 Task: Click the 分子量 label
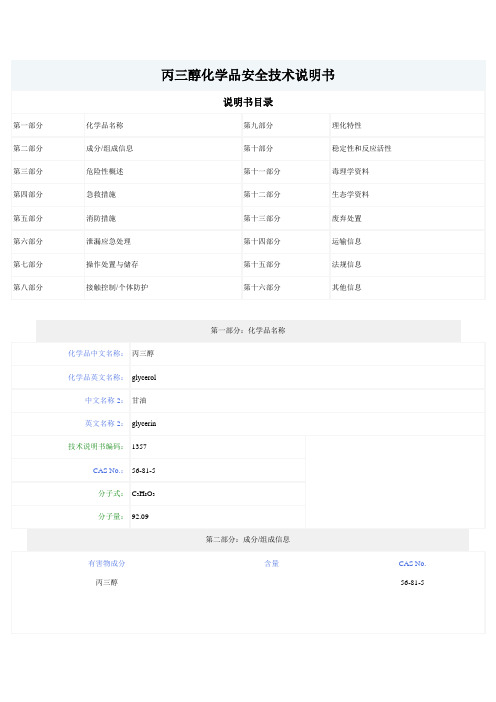point(111,516)
